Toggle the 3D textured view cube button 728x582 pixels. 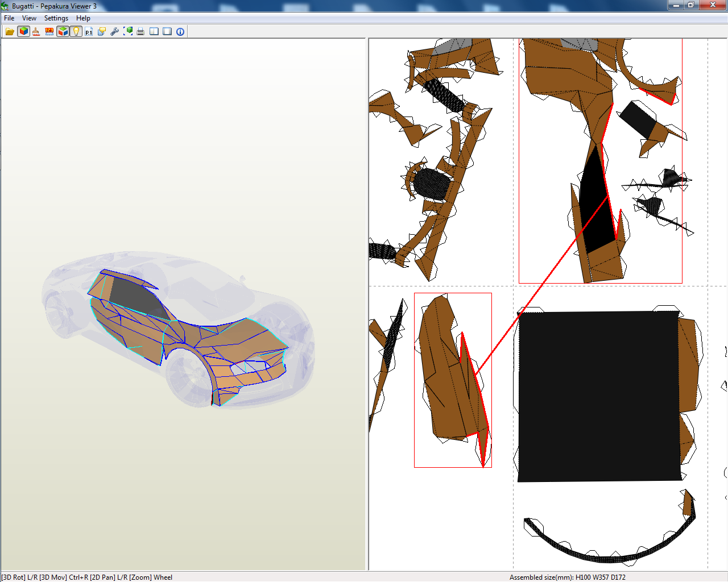point(63,31)
